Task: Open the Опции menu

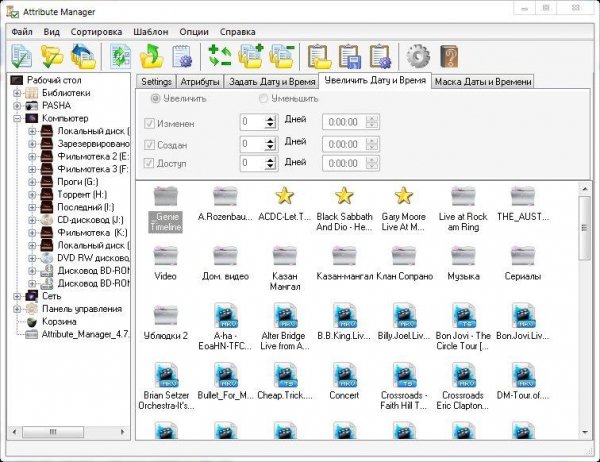Action: (194, 32)
